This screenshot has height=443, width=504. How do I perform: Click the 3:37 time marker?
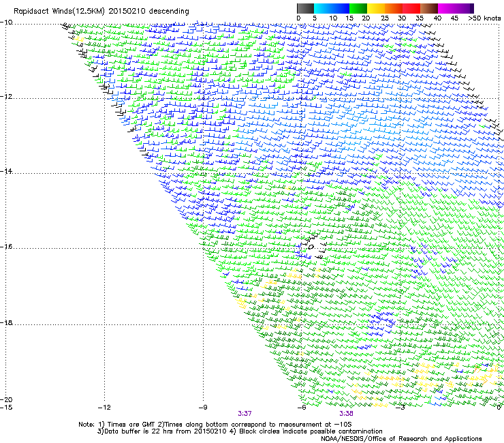coord(245,414)
